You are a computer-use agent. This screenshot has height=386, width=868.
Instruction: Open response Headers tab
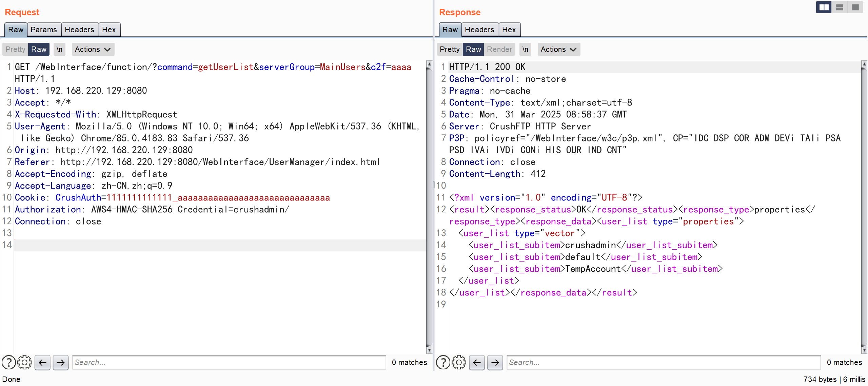[x=479, y=30]
